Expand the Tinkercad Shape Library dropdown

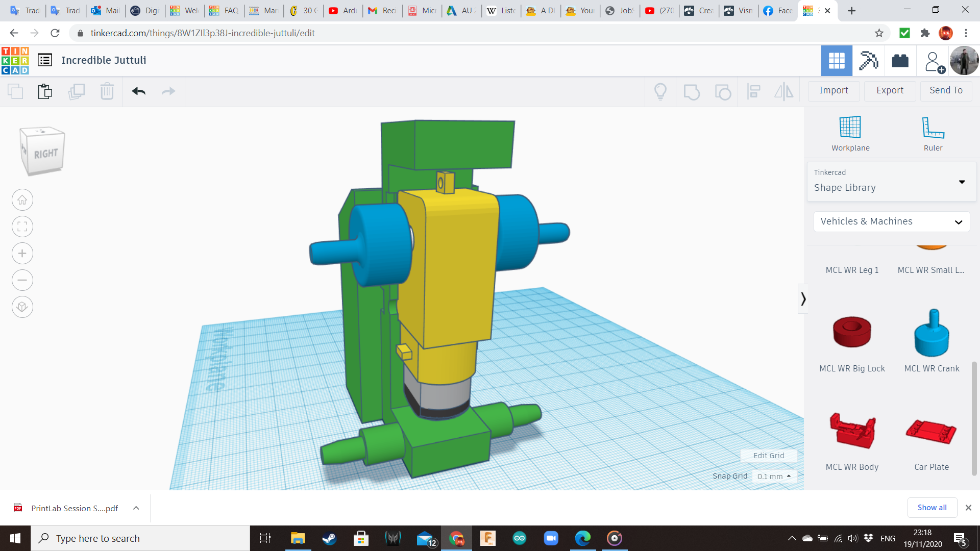891,182
